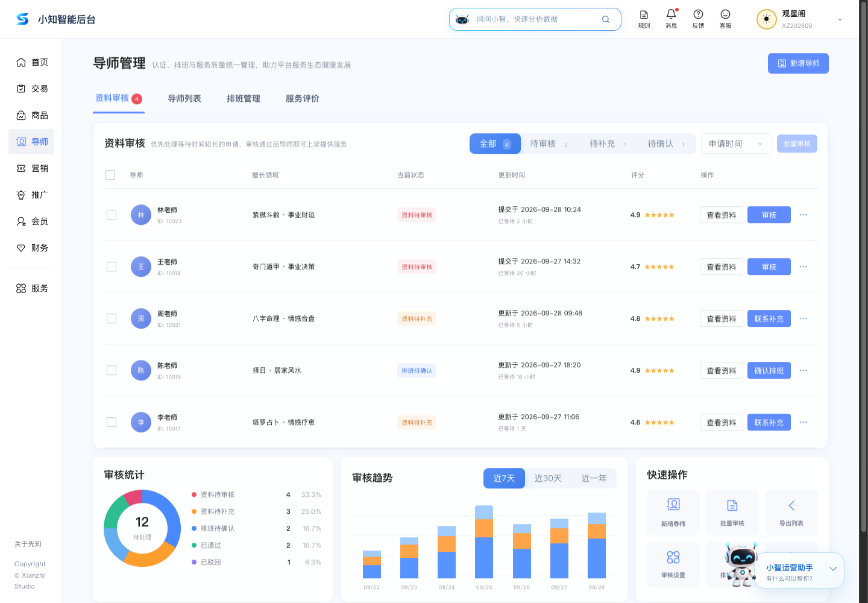Open more options for 王老师 row
The height and width of the screenshot is (603, 868).
[803, 267]
